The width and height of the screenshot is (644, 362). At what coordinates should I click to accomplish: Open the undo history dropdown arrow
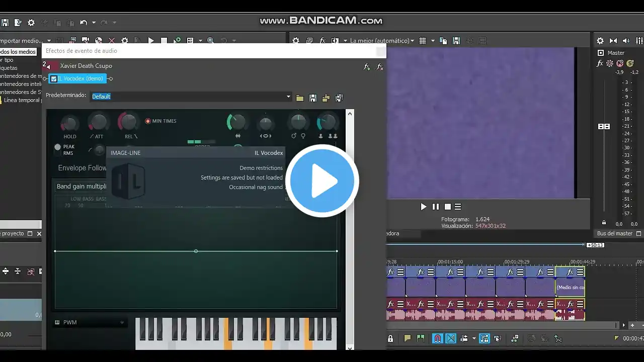pyautogui.click(x=94, y=23)
